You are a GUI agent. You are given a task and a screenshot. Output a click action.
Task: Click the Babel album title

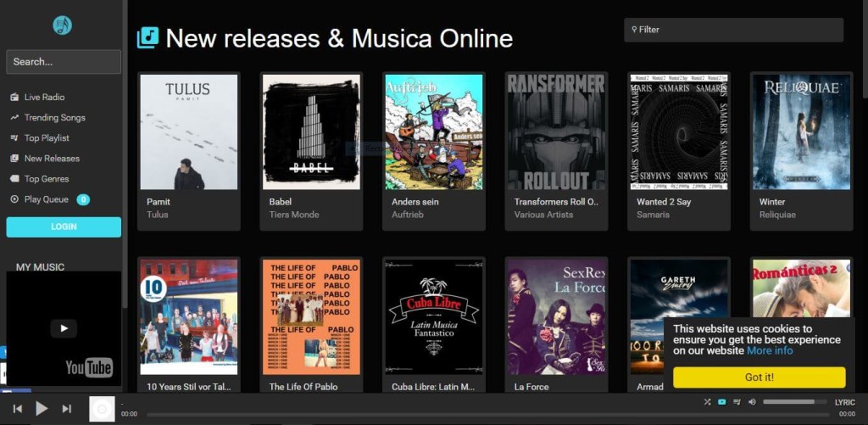(x=280, y=202)
